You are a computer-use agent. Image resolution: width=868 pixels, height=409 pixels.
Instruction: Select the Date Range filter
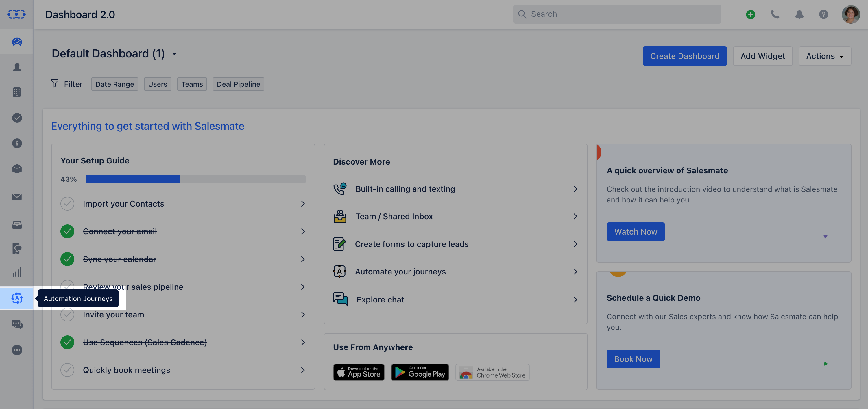114,84
